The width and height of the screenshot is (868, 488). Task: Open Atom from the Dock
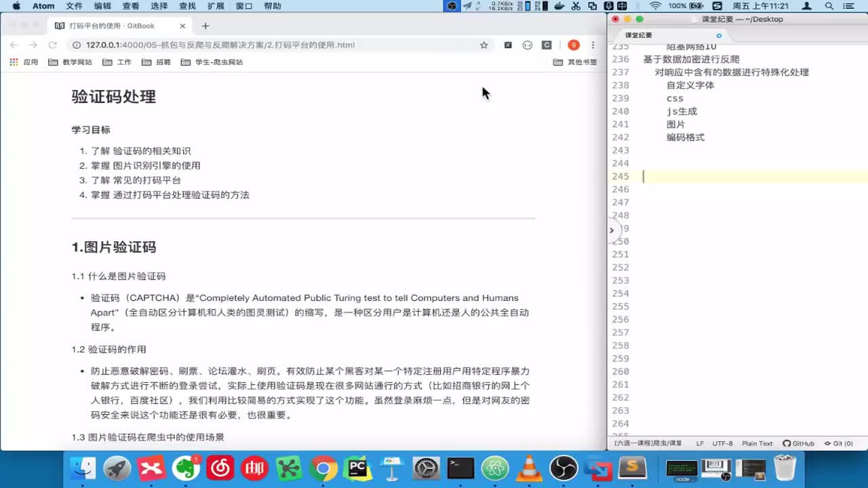pos(495,468)
